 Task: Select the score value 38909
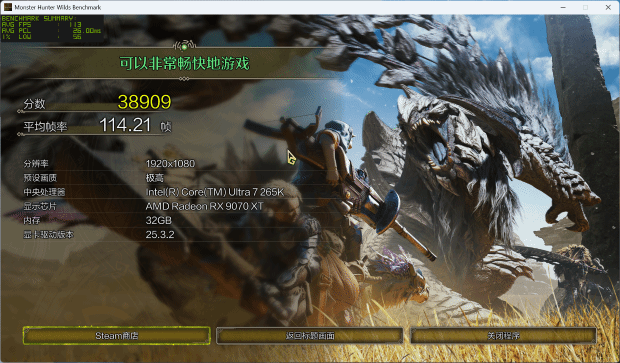(x=144, y=102)
